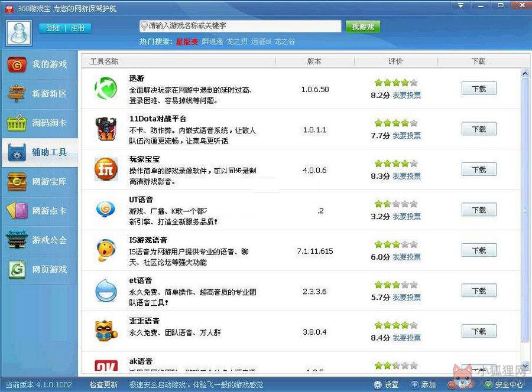Screen dimensions: 532x392
Task: Vote for et语音 via 我要投票
Action: [407, 298]
